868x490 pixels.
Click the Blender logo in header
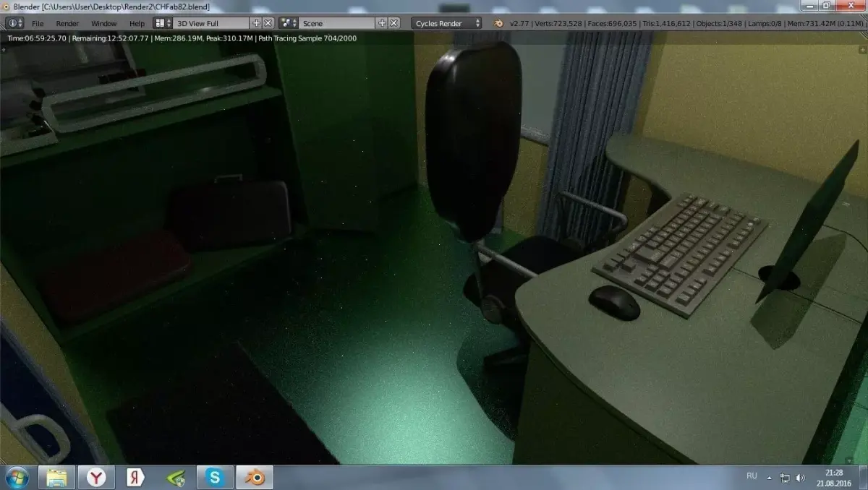click(x=498, y=23)
